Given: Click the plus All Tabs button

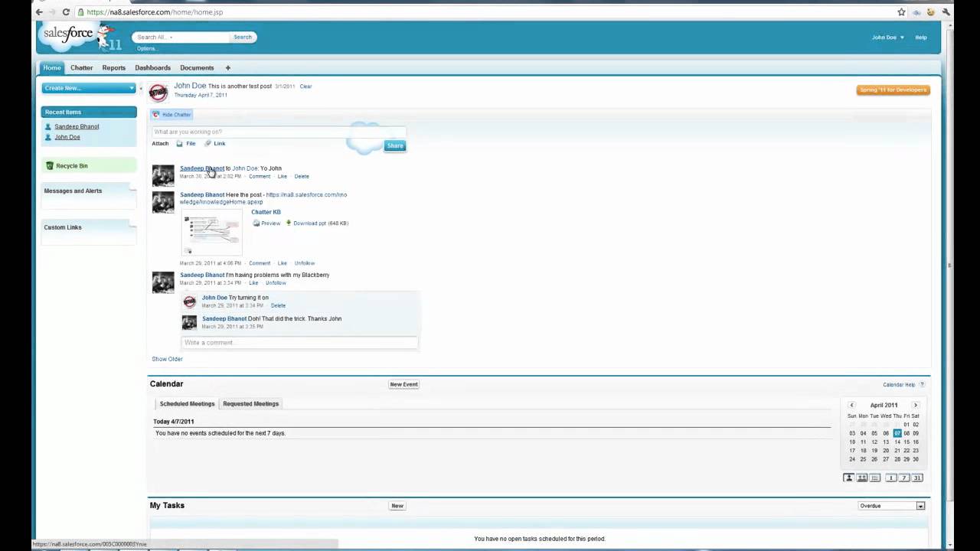Looking at the screenshot, I should [x=227, y=68].
